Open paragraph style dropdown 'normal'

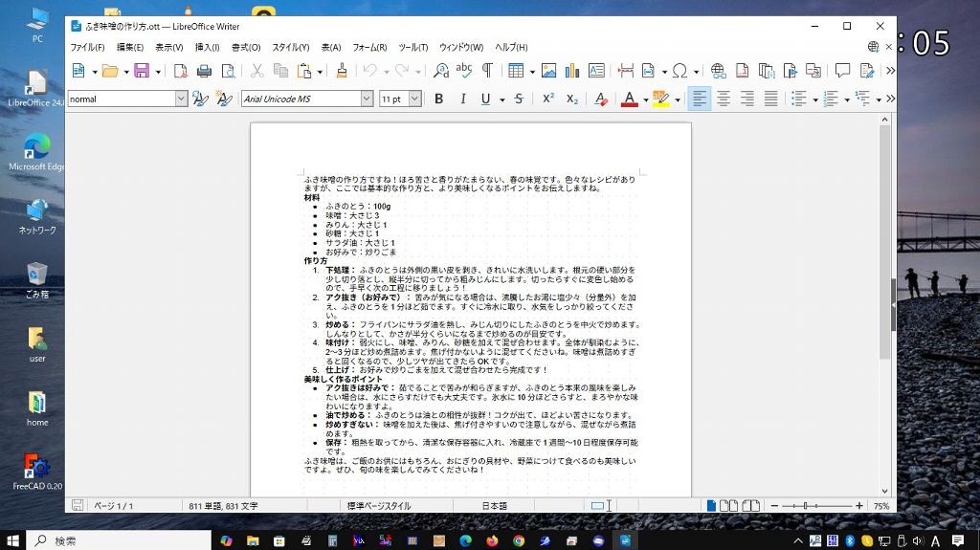tap(181, 99)
